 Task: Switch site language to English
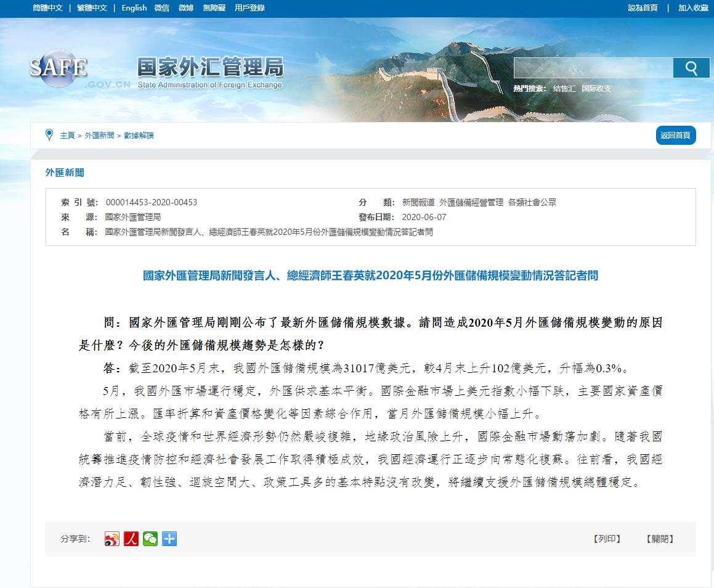point(134,8)
